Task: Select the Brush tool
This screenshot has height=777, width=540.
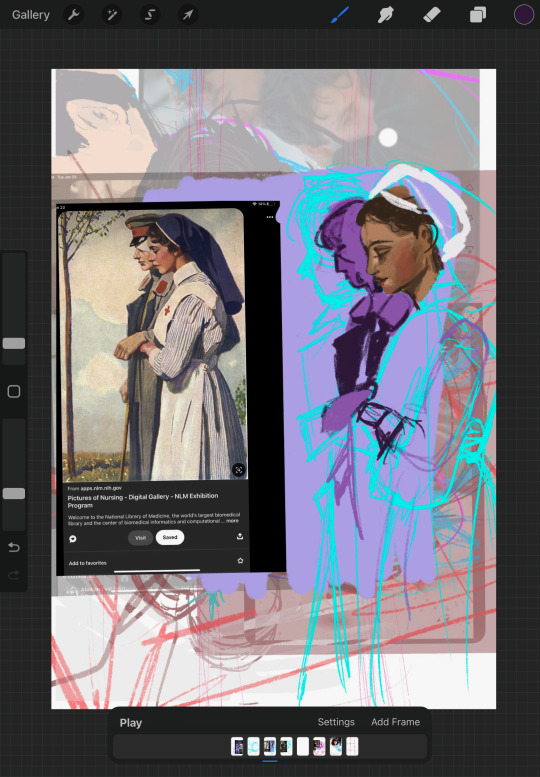Action: (x=340, y=15)
